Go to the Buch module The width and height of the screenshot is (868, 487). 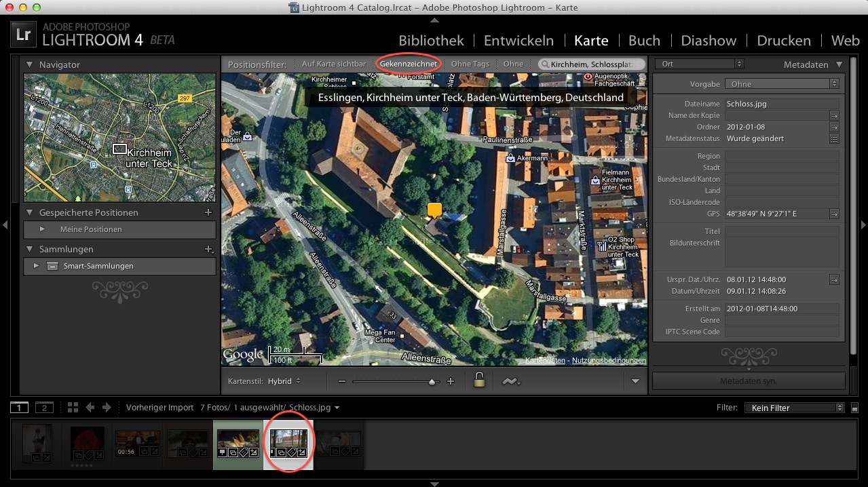[644, 41]
